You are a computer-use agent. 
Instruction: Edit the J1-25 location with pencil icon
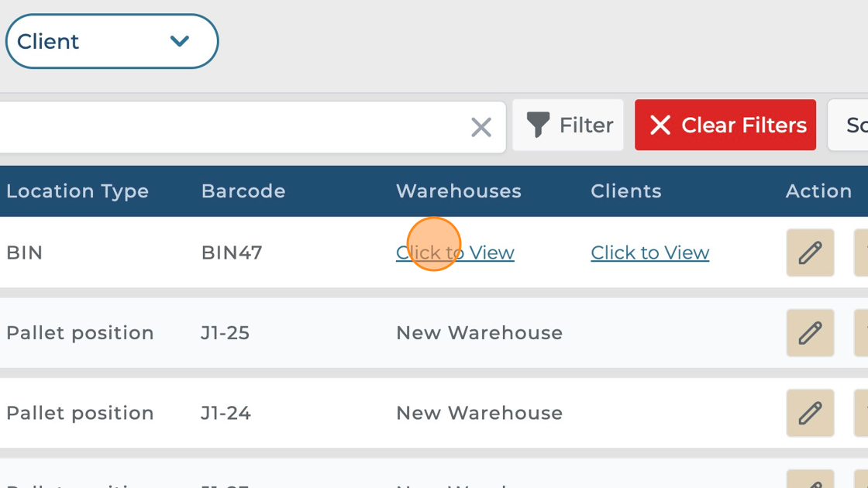pyautogui.click(x=810, y=333)
